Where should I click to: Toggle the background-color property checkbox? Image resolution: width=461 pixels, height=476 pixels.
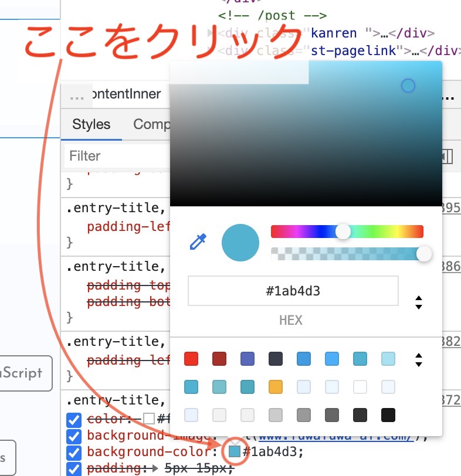pyautogui.click(x=74, y=453)
